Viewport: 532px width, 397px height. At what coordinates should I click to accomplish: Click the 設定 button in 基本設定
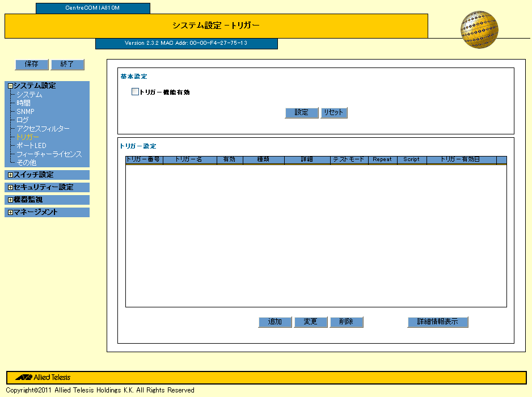301,113
